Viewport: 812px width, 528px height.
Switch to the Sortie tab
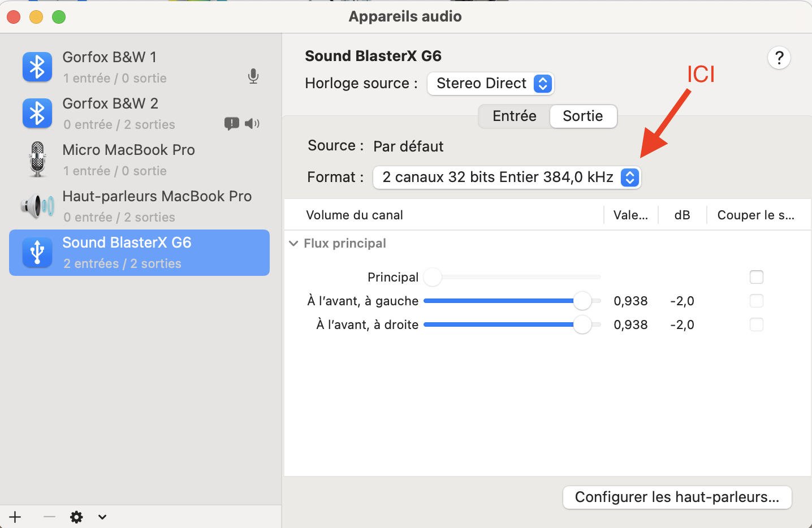click(582, 116)
